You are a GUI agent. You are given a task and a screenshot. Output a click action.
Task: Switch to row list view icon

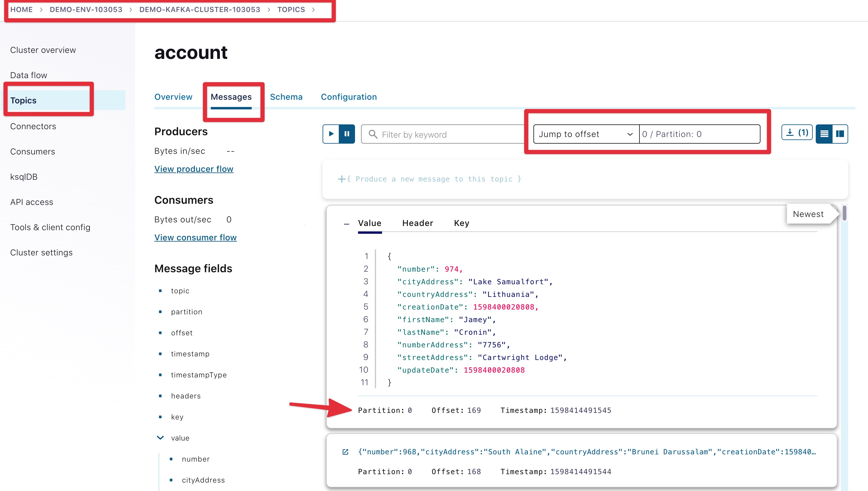(x=824, y=134)
